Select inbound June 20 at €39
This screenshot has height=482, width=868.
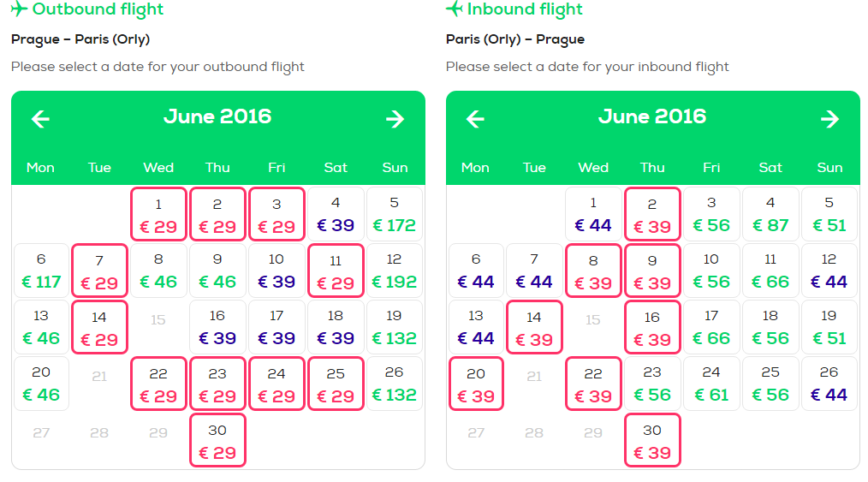coord(476,384)
